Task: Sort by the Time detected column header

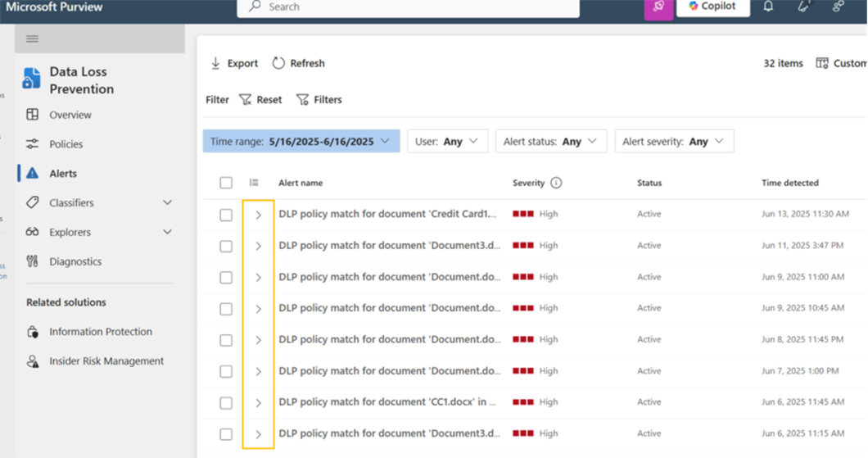Action: coord(790,183)
